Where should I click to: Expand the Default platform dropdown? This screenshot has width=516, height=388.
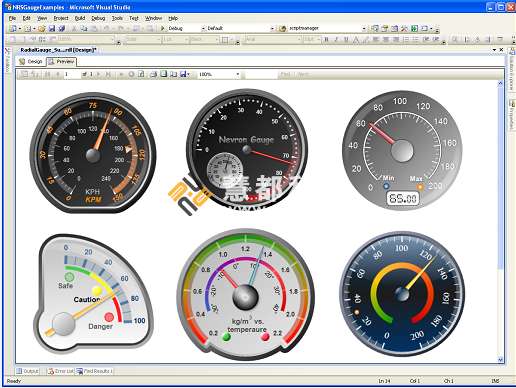pyautogui.click(x=272, y=29)
